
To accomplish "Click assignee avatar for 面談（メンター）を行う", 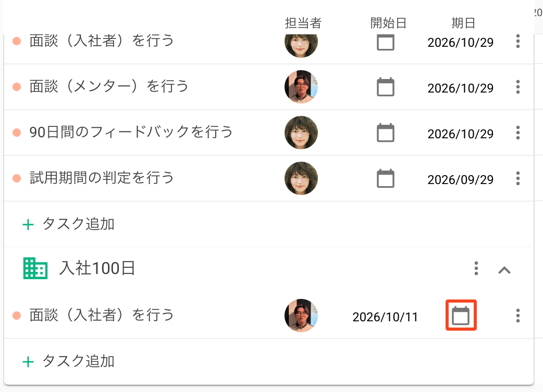I will pos(301,87).
